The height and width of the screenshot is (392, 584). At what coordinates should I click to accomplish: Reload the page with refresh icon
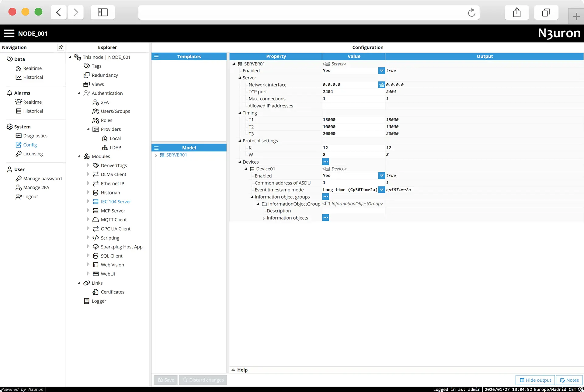[x=471, y=12]
